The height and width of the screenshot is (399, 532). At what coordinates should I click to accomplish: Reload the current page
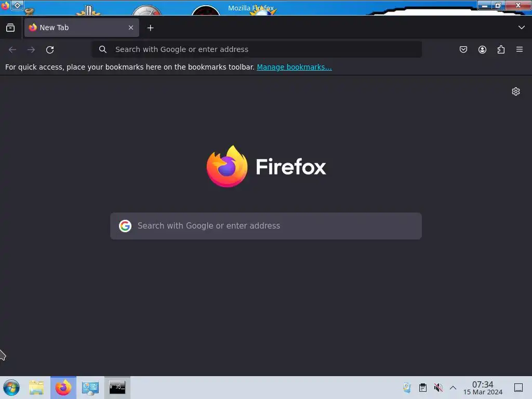pos(50,49)
